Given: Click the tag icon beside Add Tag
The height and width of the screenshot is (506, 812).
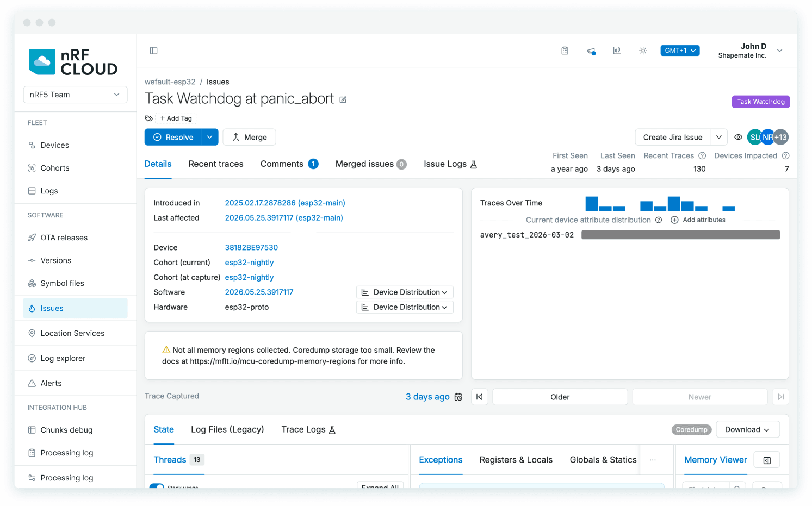Looking at the screenshot, I should (x=148, y=118).
